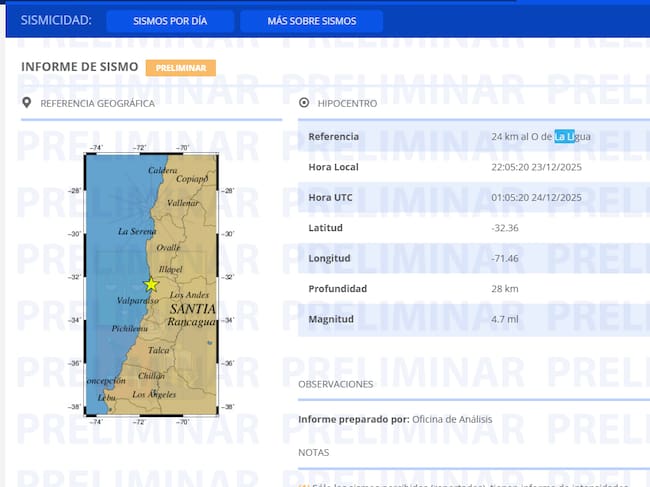Click La Serena label on the map
This screenshot has height=487, width=650.
point(137,231)
